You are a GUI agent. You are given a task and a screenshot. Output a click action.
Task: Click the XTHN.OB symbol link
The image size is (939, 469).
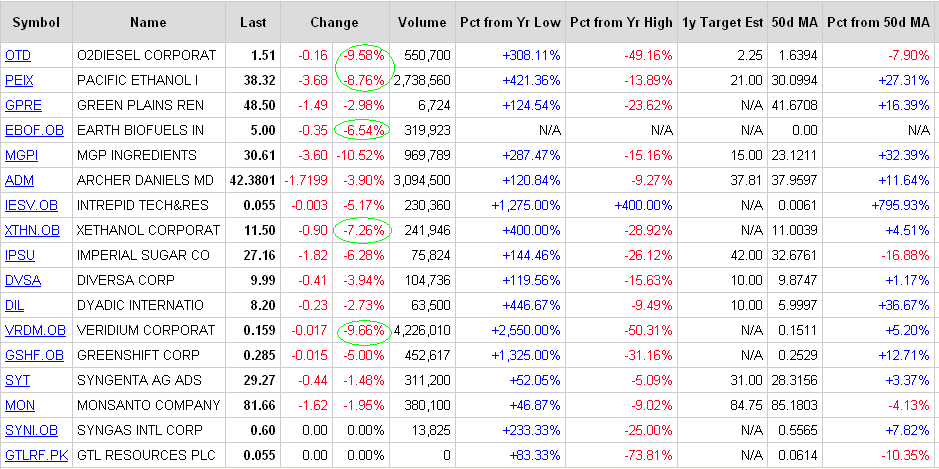[33, 230]
